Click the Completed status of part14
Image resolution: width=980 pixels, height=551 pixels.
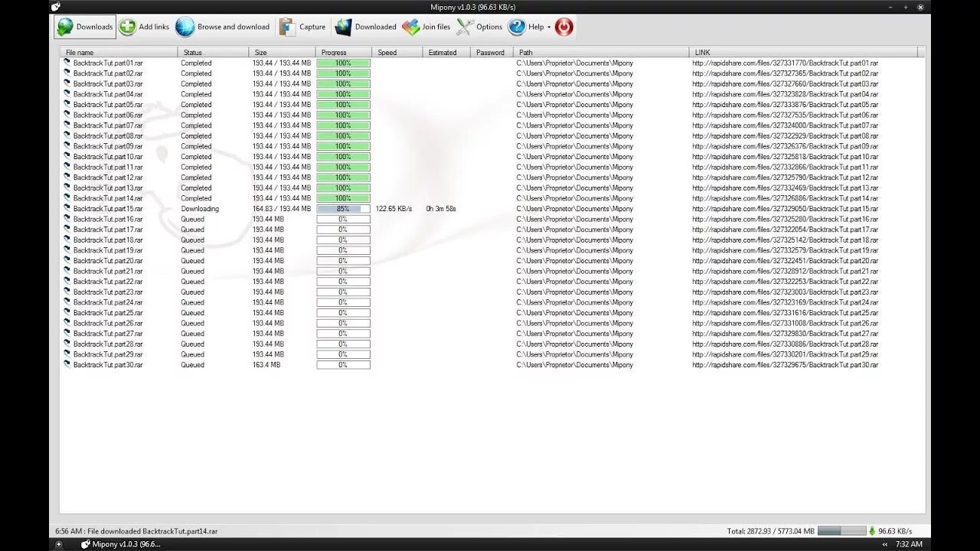pos(196,198)
